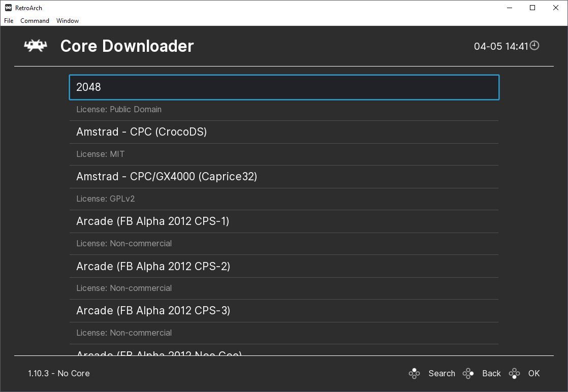Image resolution: width=568 pixels, height=392 pixels.
Task: Click the RetroArch invader logo in header
Action: pos(36,46)
